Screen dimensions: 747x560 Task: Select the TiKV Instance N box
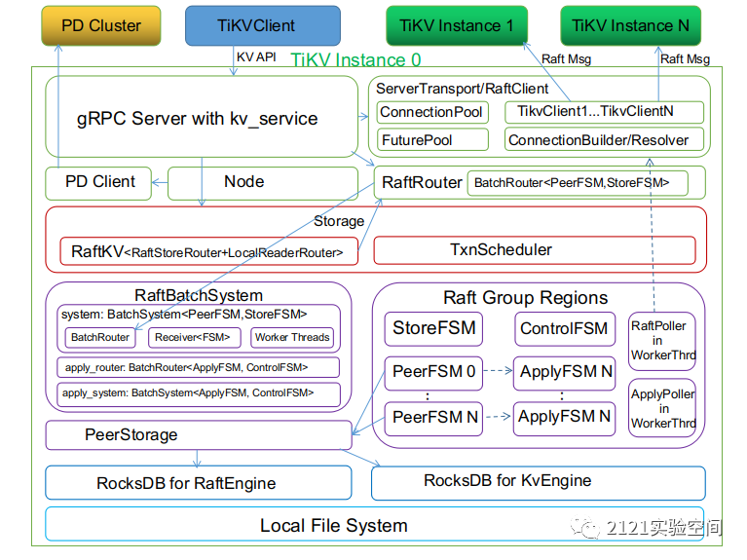click(x=630, y=25)
